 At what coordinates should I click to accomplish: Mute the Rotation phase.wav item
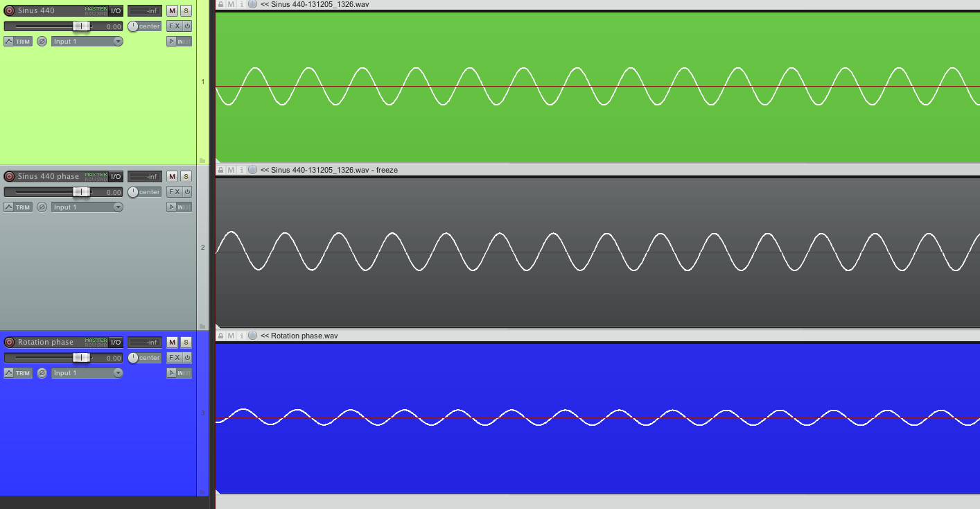[x=231, y=336]
